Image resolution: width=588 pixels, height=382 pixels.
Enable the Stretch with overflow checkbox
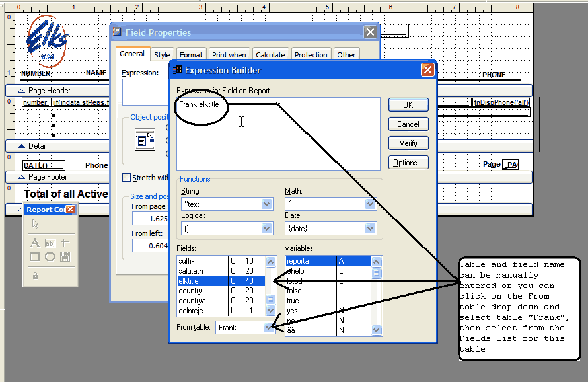[127, 178]
